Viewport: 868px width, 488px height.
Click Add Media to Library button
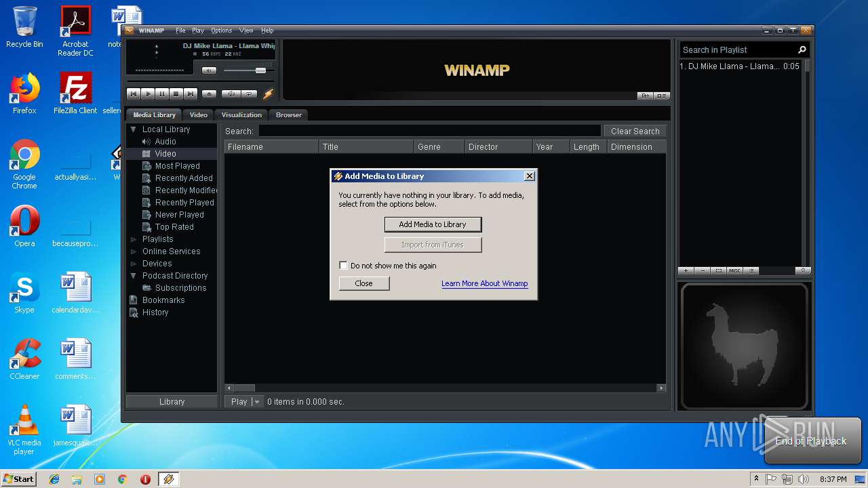point(433,224)
